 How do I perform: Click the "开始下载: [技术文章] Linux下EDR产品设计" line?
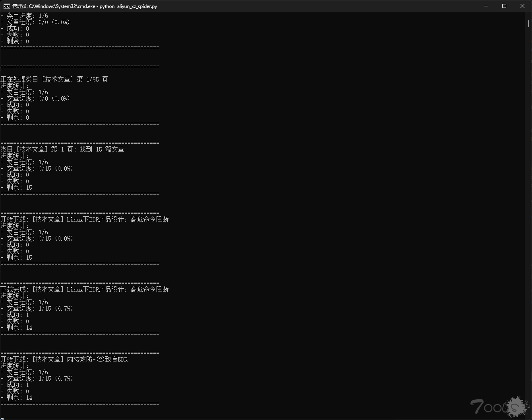pyautogui.click(x=85, y=220)
